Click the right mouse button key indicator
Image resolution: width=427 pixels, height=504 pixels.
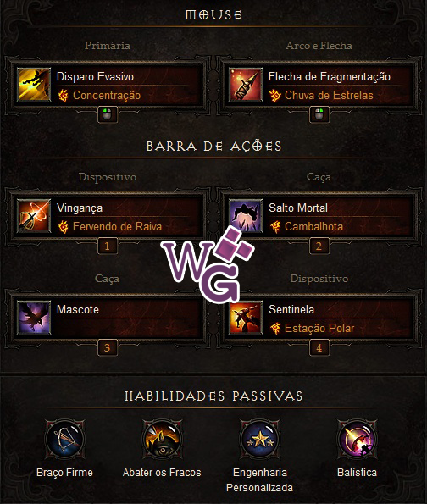click(x=319, y=114)
